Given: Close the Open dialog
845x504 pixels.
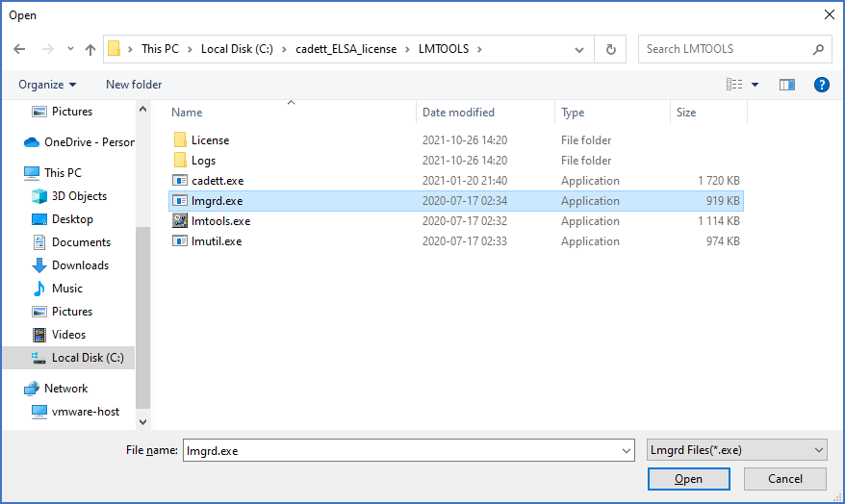Looking at the screenshot, I should click(x=830, y=15).
